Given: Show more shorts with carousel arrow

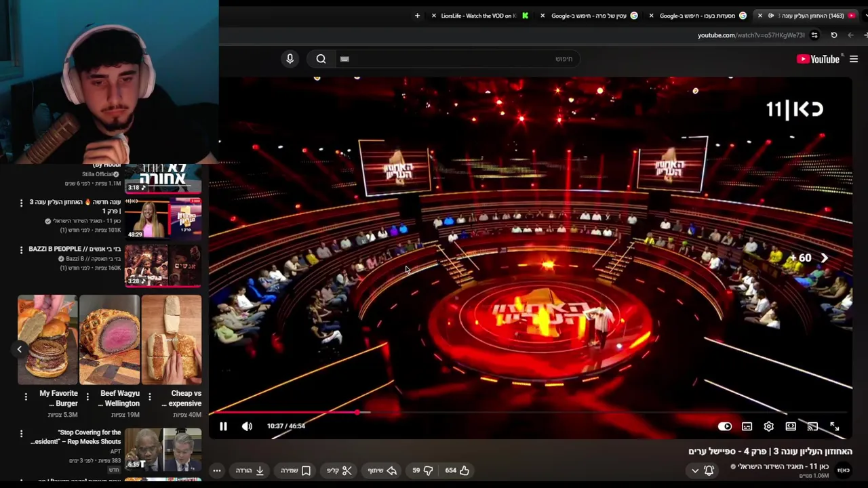Looking at the screenshot, I should pyautogui.click(x=19, y=349).
